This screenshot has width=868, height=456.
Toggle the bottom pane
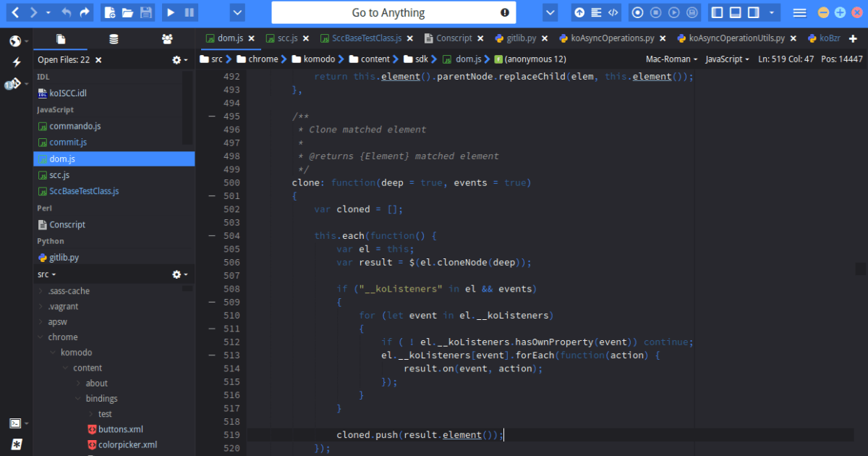pyautogui.click(x=735, y=12)
